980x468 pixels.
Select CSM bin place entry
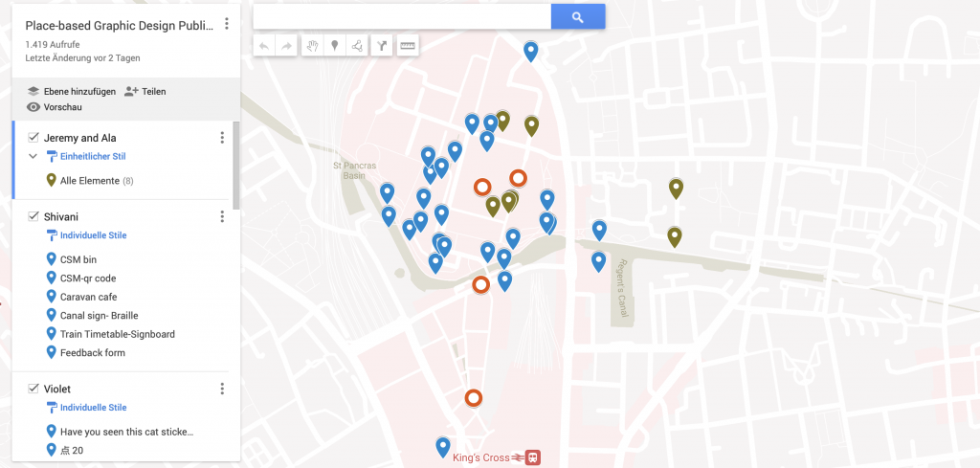click(78, 259)
